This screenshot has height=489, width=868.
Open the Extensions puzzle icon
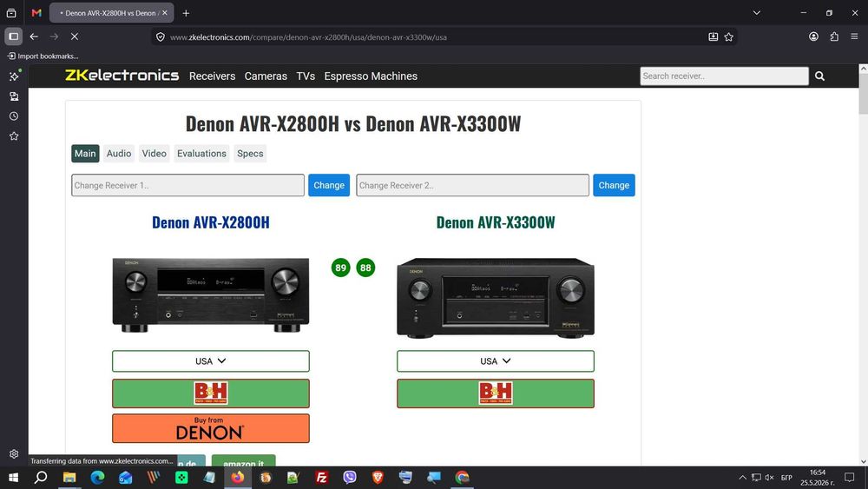pos(834,36)
